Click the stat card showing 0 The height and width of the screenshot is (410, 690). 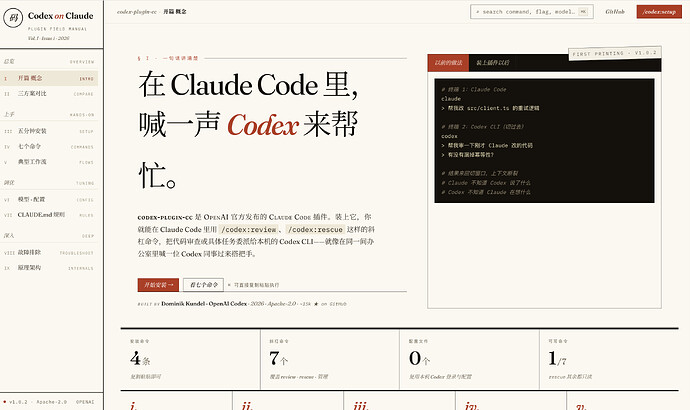(x=470, y=359)
